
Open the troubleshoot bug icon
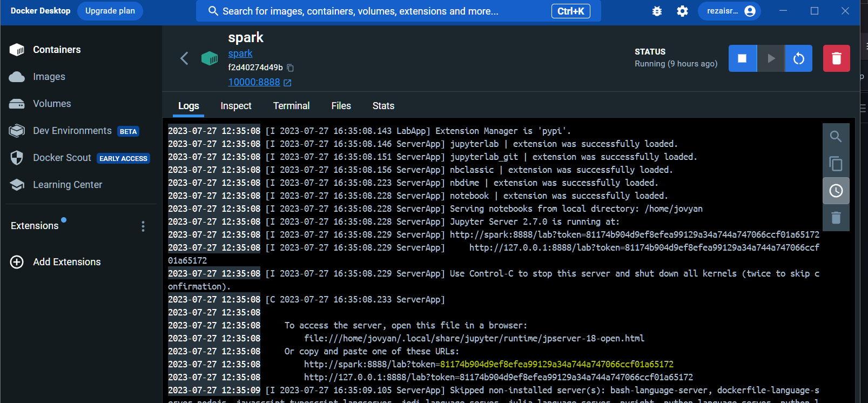pos(657,11)
